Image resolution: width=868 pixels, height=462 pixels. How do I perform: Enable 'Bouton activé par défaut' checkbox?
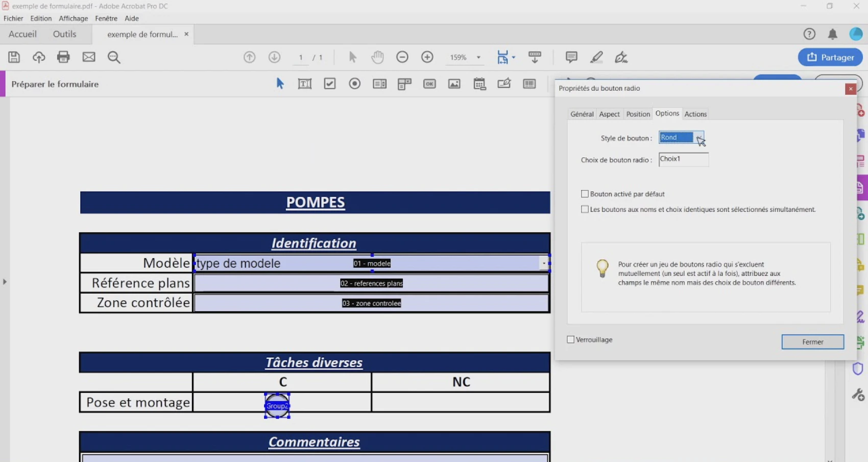(x=585, y=194)
